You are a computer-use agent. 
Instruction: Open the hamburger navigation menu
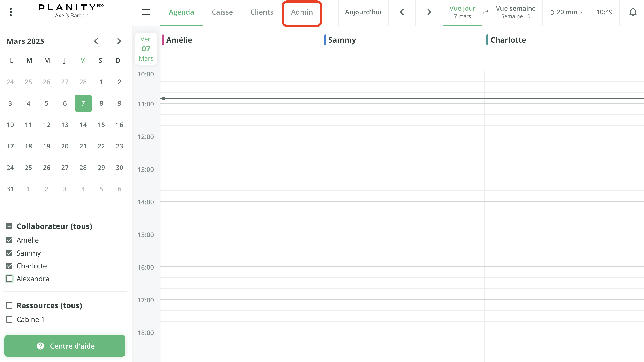point(146,12)
